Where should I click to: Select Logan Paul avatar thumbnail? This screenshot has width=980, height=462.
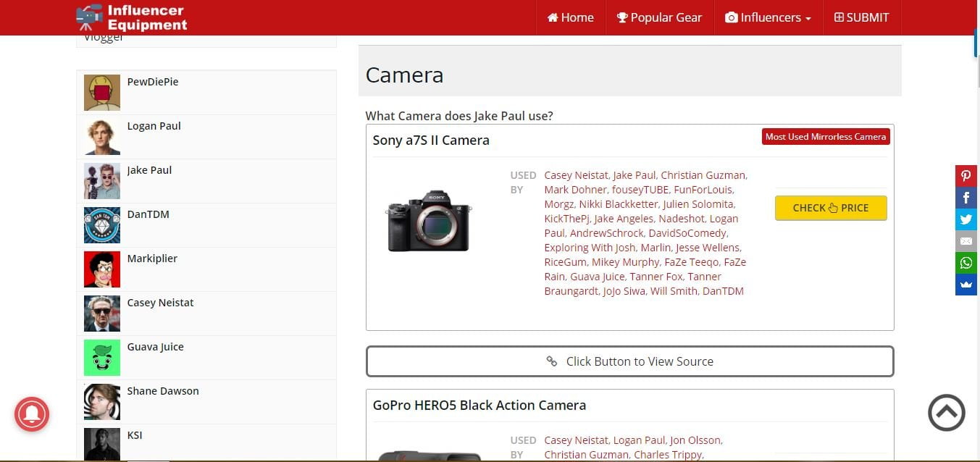click(102, 137)
